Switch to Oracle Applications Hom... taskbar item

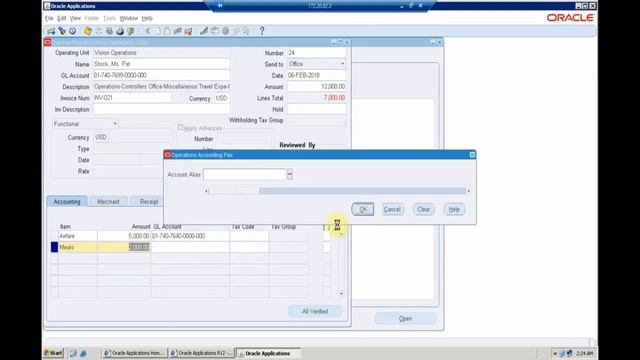coord(134,353)
